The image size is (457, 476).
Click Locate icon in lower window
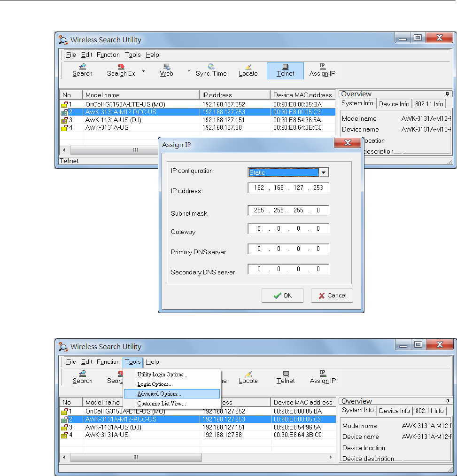pyautogui.click(x=248, y=378)
